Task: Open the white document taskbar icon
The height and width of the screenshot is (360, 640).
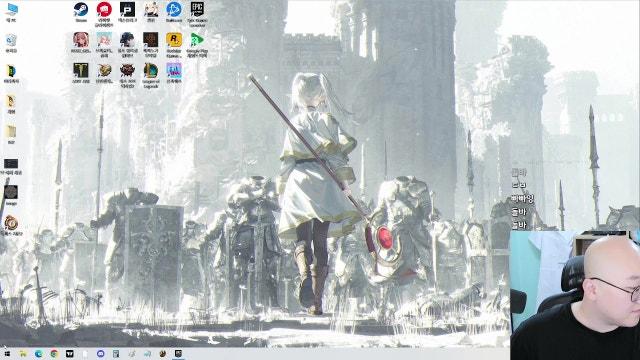Action: point(85,353)
